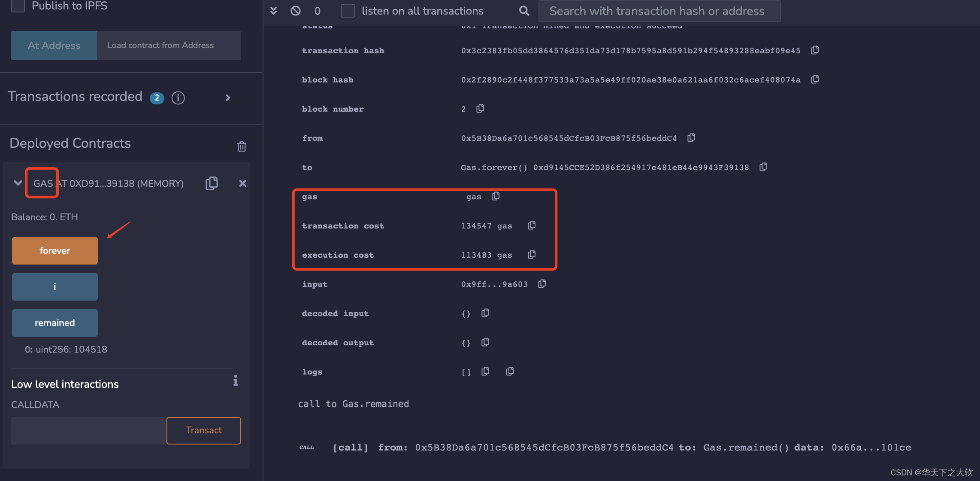Focus the CALLDATA input field

point(89,431)
